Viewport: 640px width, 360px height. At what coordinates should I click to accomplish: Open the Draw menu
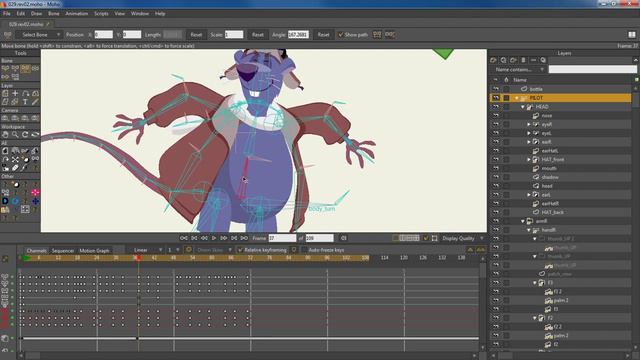pyautogui.click(x=36, y=13)
